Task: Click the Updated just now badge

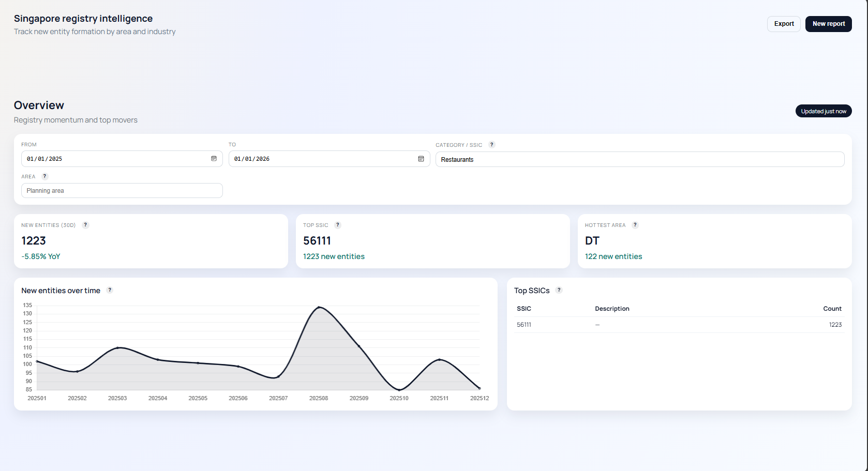Action: [x=824, y=111]
